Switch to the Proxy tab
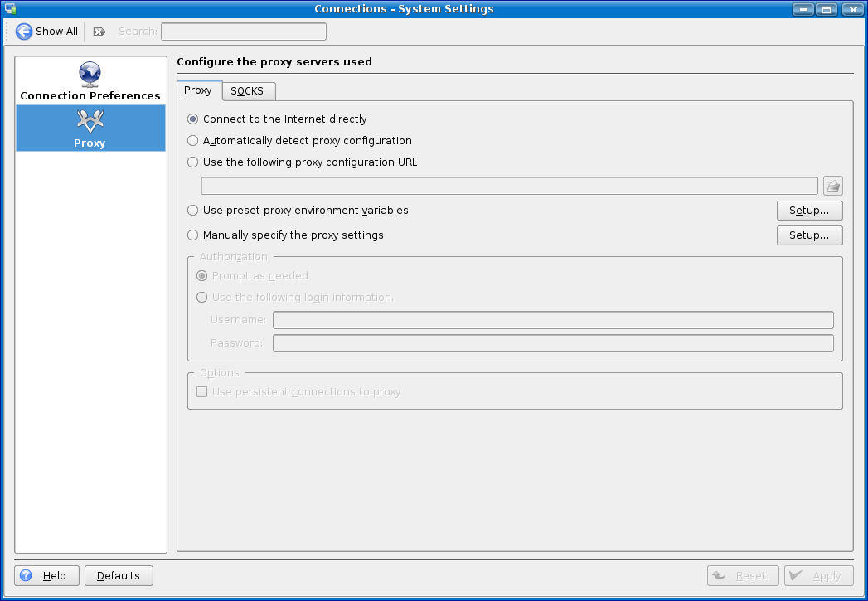This screenshot has height=601, width=868. click(x=198, y=90)
